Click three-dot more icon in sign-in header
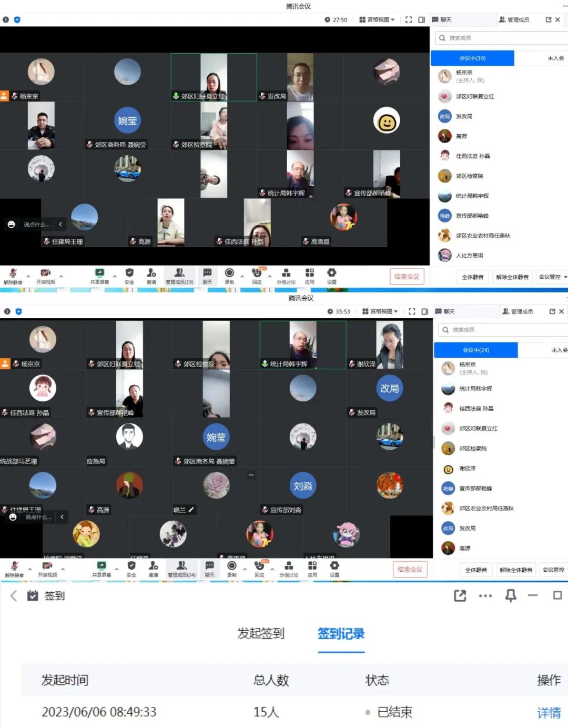568x728 pixels. [485, 595]
